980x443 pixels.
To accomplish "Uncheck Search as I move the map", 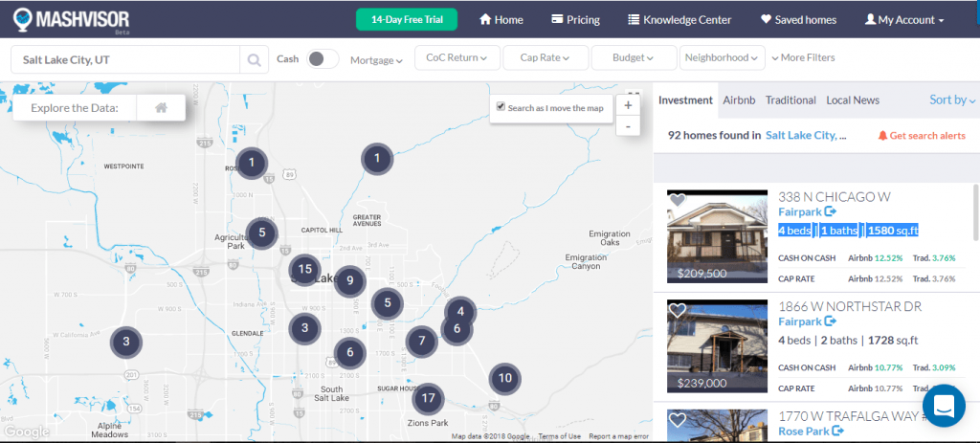I will pos(499,107).
